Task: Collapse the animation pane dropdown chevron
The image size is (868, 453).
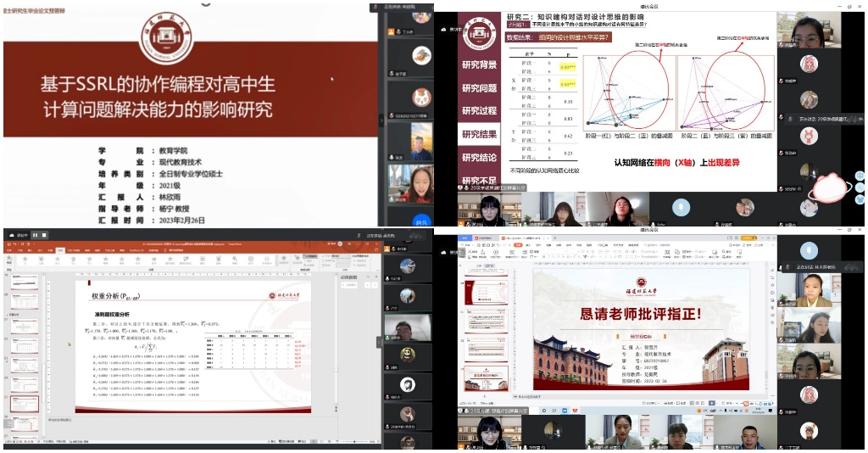Action: tap(367, 277)
